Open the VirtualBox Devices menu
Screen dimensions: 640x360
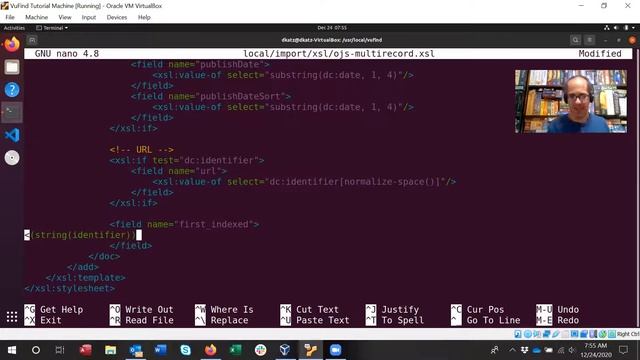coord(117,17)
